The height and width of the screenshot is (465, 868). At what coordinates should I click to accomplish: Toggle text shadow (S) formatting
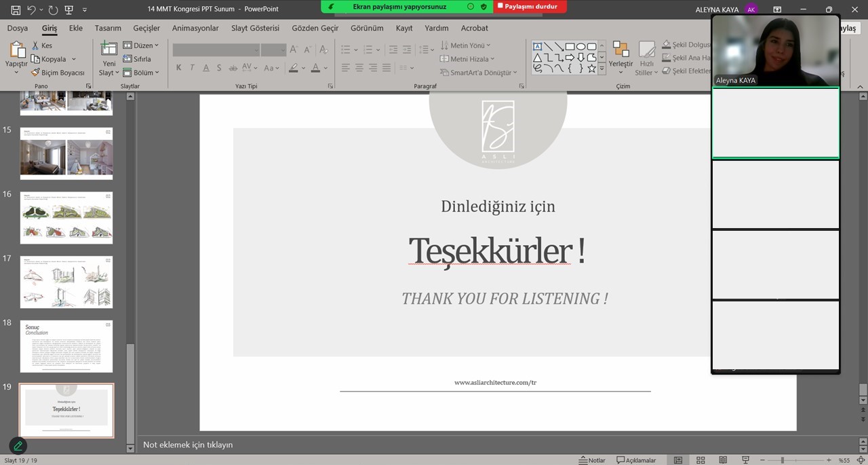[x=219, y=68]
